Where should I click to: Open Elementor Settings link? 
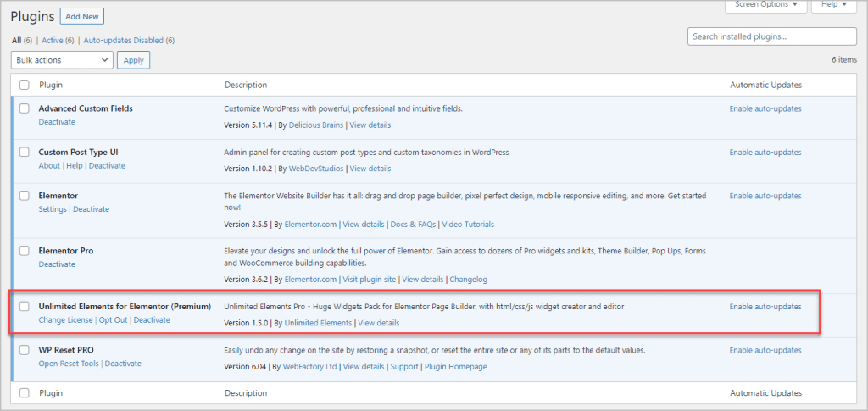(53, 209)
